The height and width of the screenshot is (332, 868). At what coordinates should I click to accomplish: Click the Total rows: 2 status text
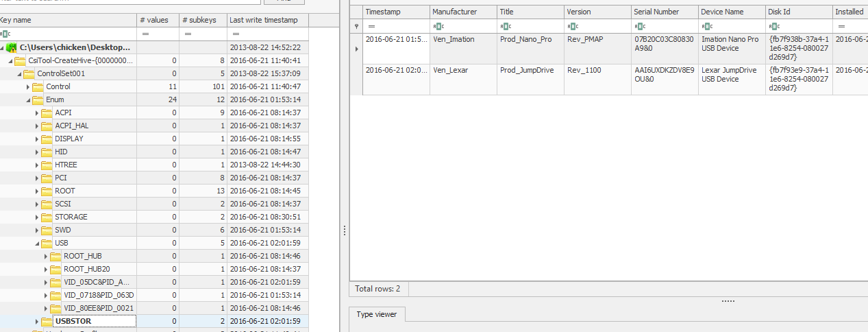pos(377,289)
